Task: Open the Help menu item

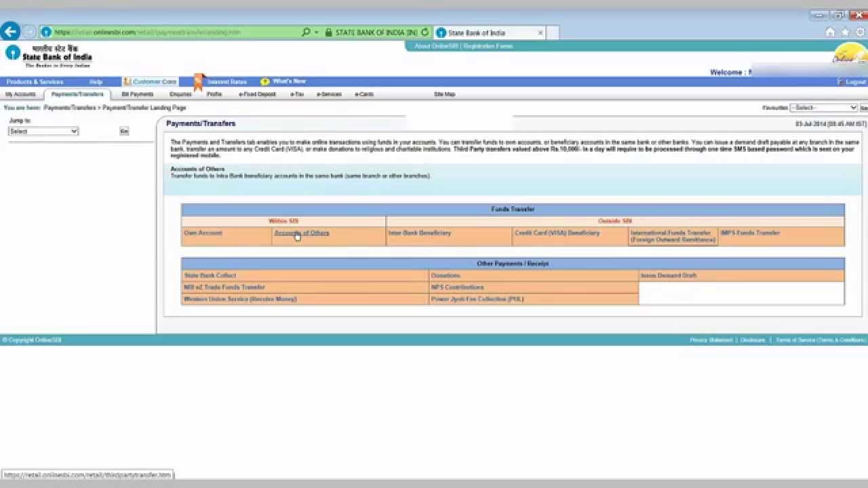Action: click(96, 82)
